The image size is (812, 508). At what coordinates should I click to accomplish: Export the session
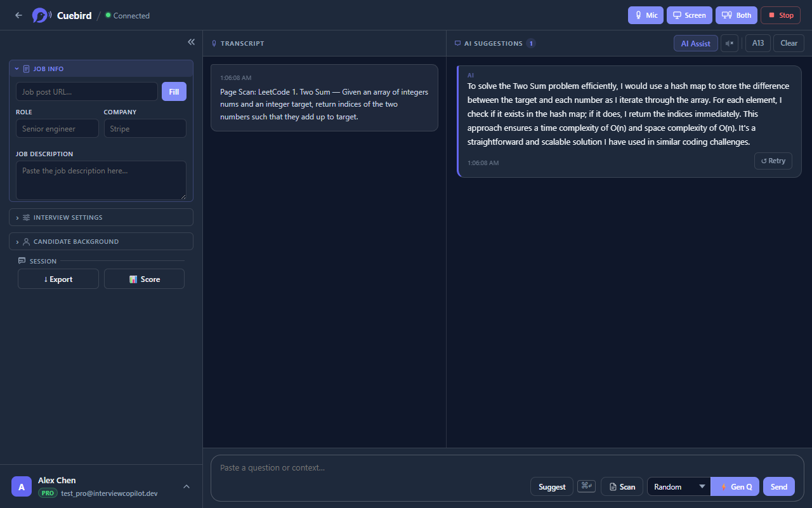click(x=58, y=279)
